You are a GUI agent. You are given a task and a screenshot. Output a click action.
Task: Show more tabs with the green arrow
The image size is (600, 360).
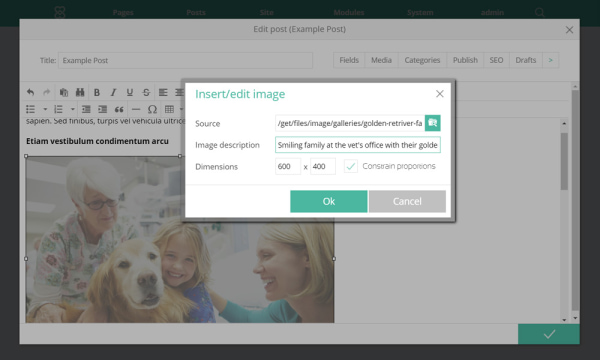pyautogui.click(x=550, y=60)
